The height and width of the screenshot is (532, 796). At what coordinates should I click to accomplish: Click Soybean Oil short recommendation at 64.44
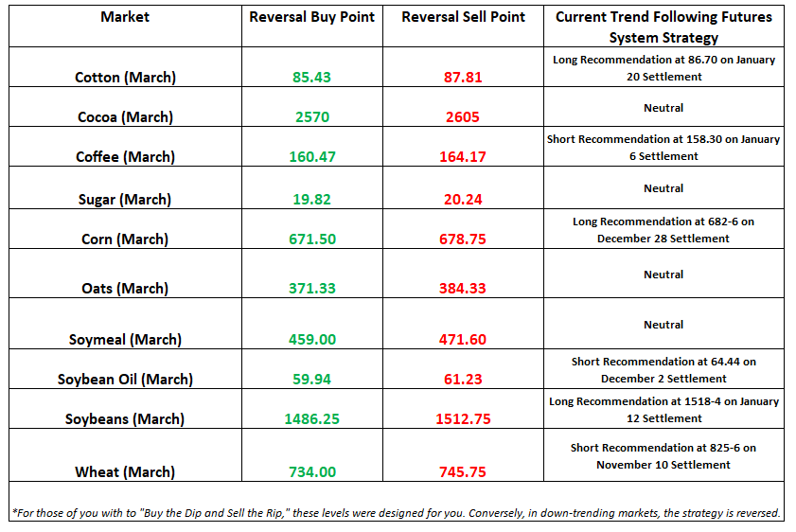click(663, 370)
